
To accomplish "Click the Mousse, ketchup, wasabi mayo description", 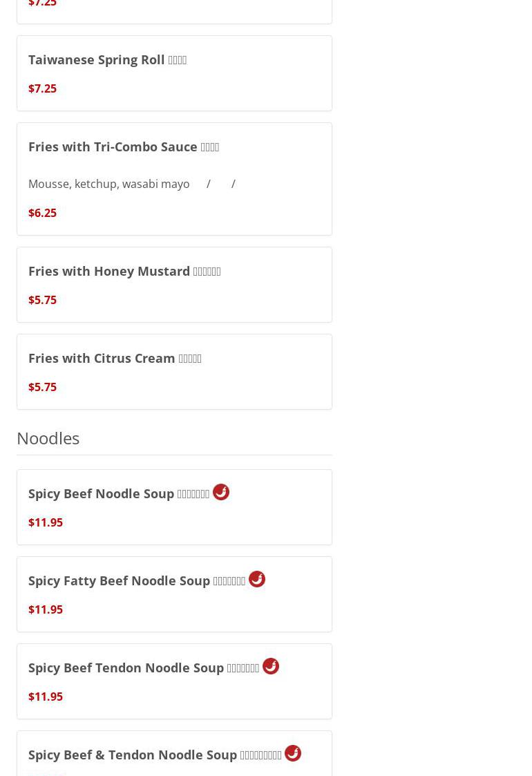I will click(109, 184).
